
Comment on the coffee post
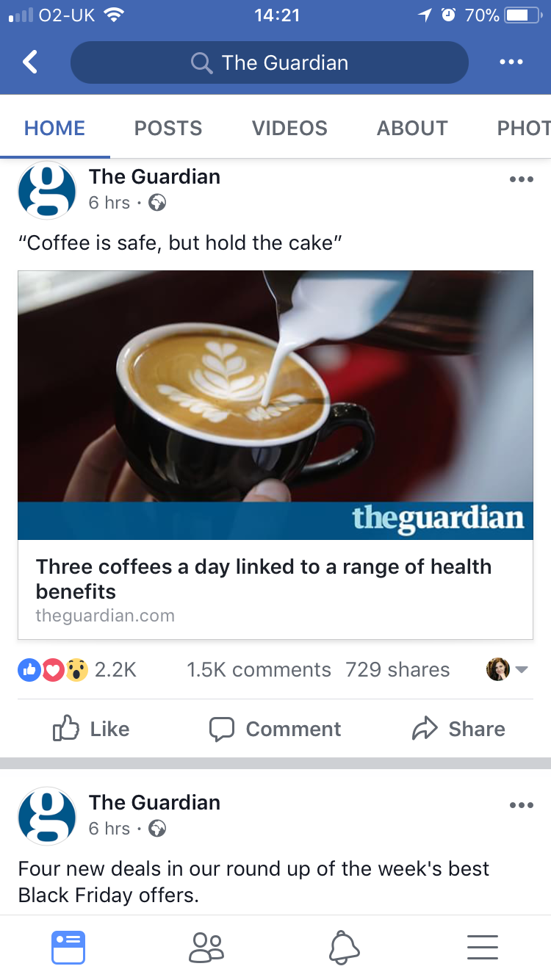point(275,729)
